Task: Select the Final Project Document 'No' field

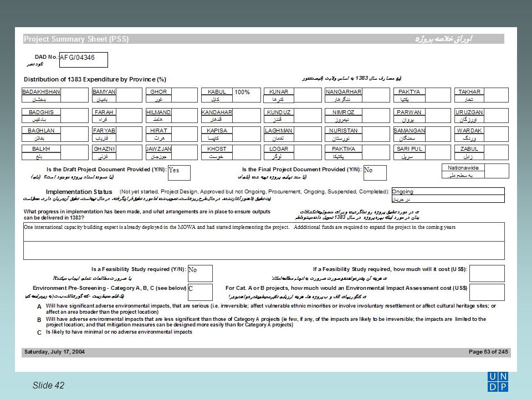Action: (375, 173)
